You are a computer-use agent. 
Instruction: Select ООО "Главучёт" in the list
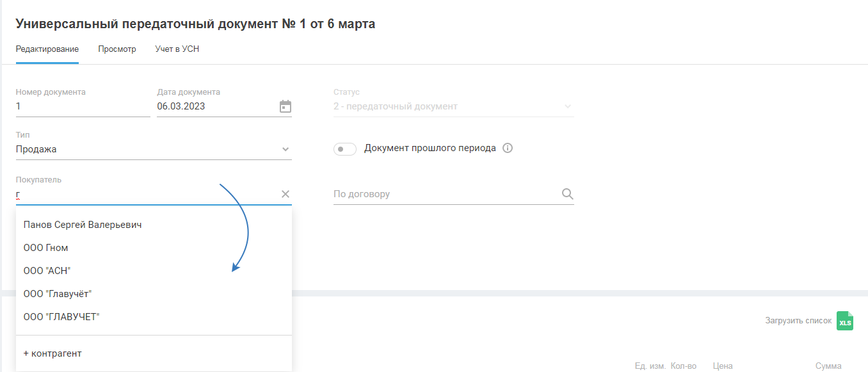click(58, 294)
